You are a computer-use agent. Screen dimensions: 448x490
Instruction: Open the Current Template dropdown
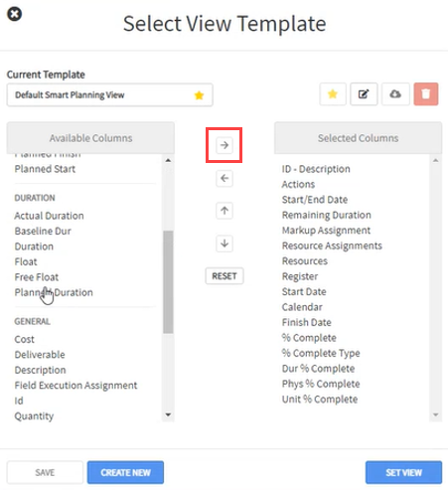(x=109, y=95)
